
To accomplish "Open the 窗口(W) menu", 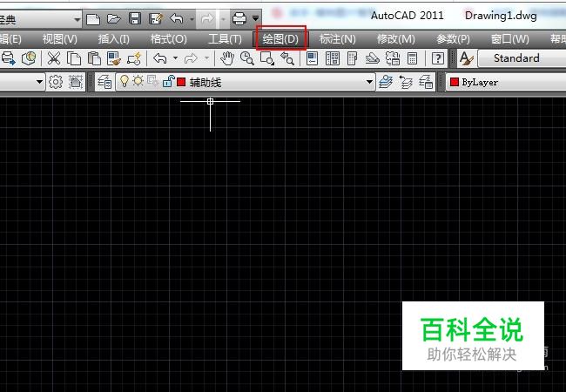I will [510, 38].
